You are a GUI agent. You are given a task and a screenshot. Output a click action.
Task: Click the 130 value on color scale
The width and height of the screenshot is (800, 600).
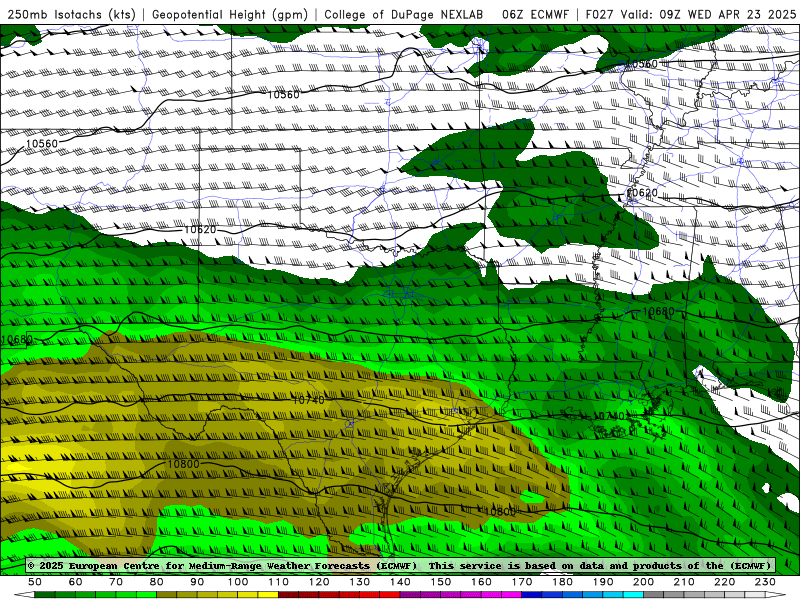[x=360, y=582]
